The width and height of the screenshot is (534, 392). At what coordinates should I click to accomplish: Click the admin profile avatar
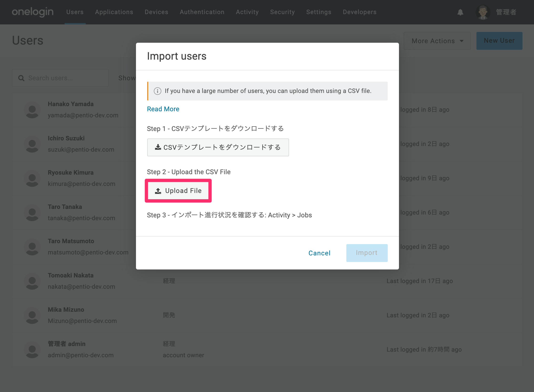click(483, 12)
